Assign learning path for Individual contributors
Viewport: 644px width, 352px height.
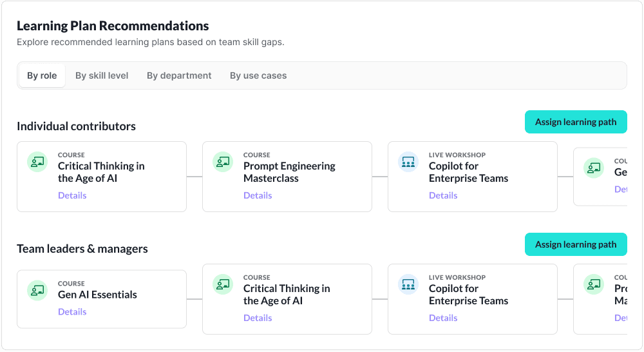[576, 122]
